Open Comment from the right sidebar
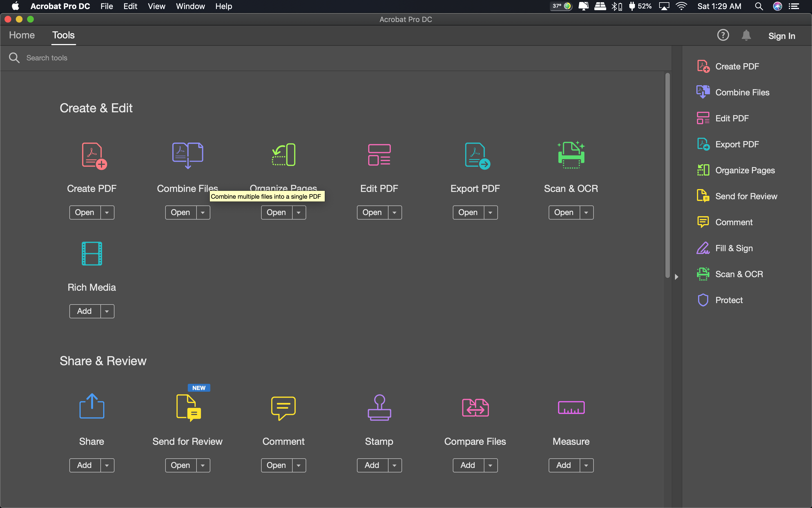The width and height of the screenshot is (812, 508). tap(725, 222)
